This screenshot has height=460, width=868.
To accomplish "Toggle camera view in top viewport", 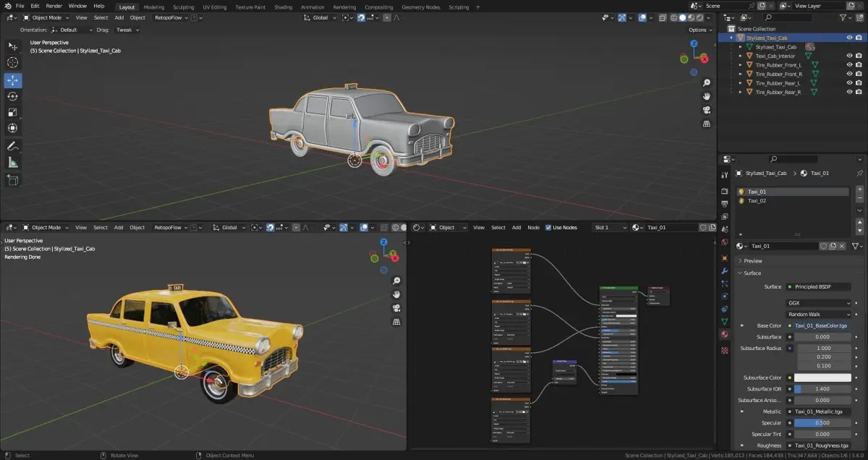I will pos(706,110).
